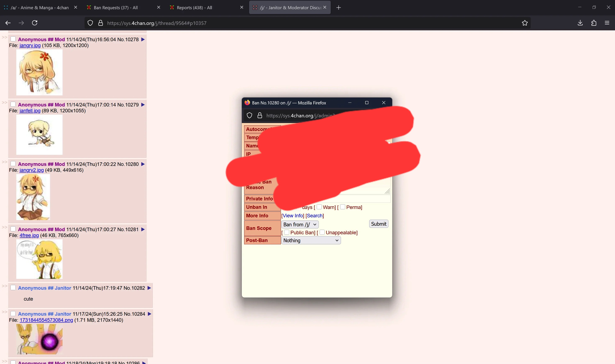Click shield icon in ban popup address bar
615x364 pixels.
(x=249, y=115)
